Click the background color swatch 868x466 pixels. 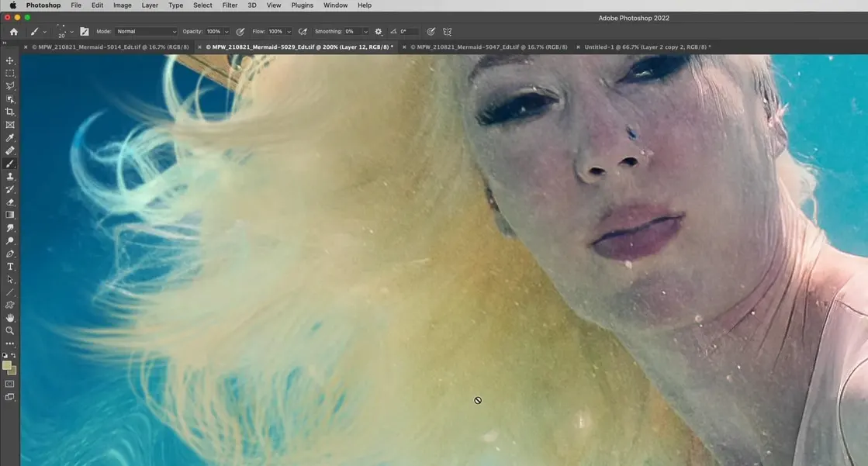click(13, 371)
